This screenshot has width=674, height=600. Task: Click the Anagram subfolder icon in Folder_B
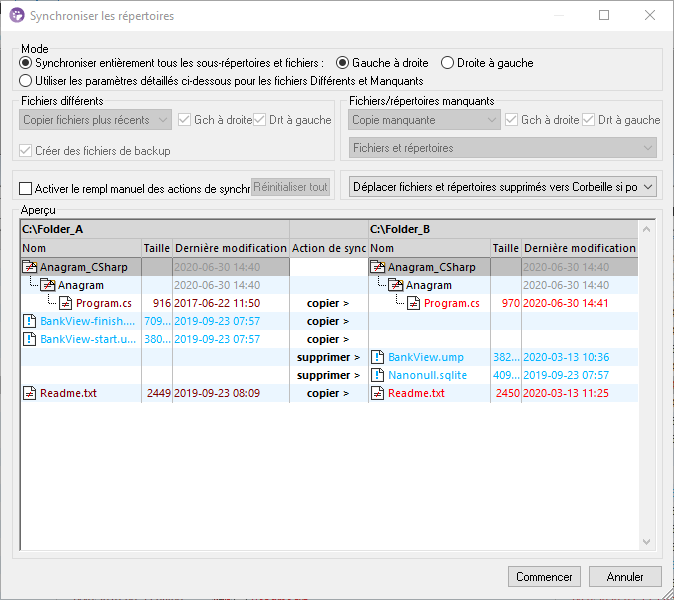[396, 285]
